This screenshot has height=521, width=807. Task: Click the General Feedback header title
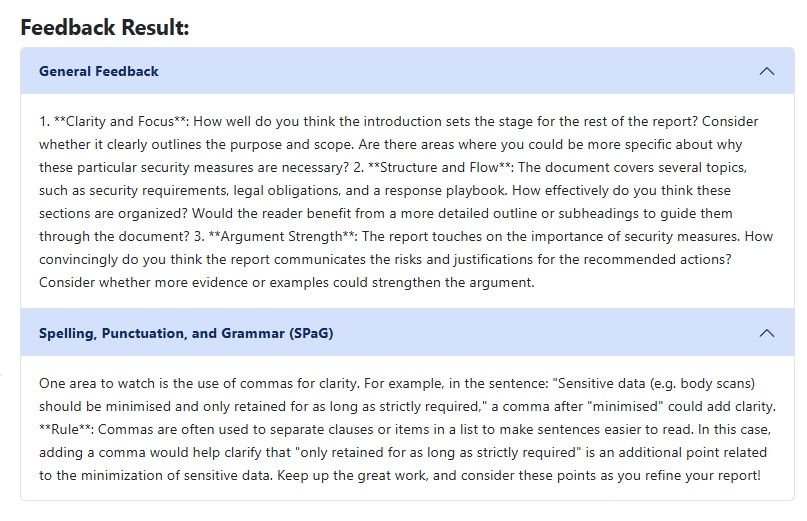(x=99, y=71)
